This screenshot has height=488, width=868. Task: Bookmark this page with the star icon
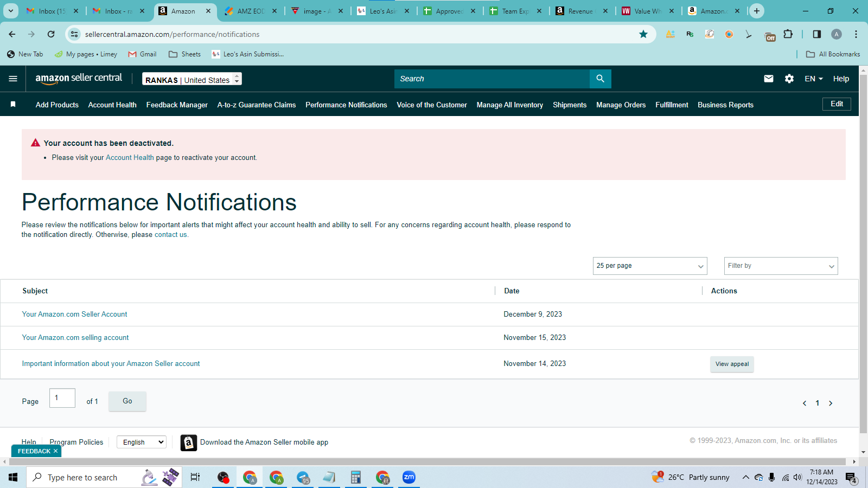pos(643,34)
